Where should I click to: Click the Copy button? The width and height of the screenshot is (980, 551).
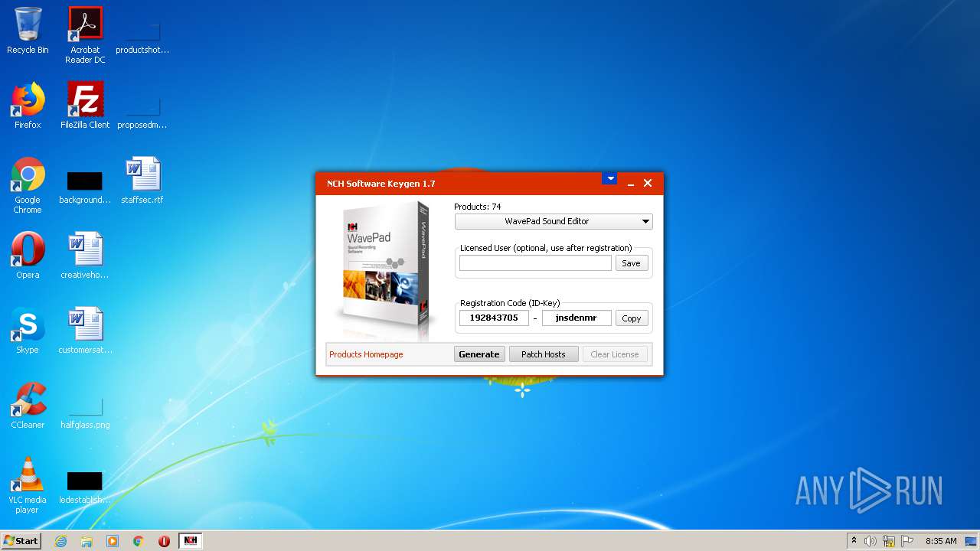point(632,318)
